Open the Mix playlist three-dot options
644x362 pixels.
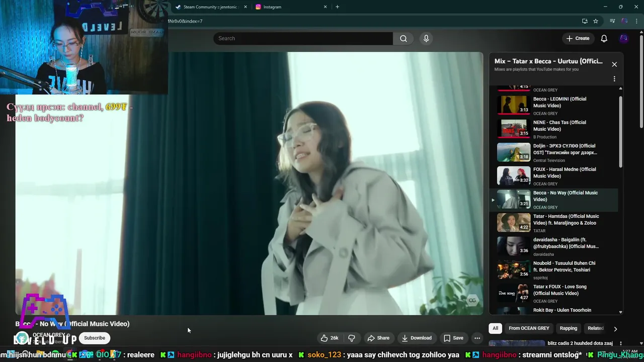[x=614, y=79]
